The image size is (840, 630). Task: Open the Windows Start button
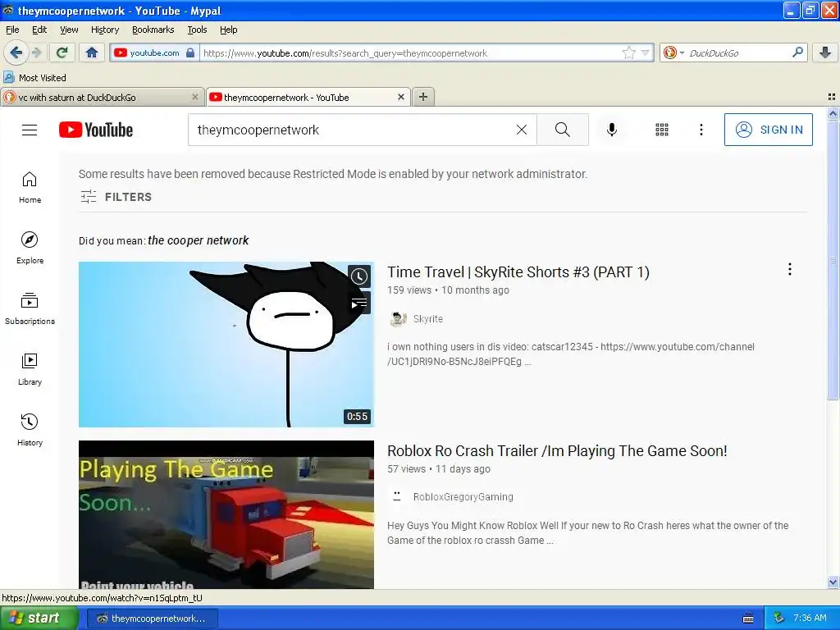tap(39, 619)
